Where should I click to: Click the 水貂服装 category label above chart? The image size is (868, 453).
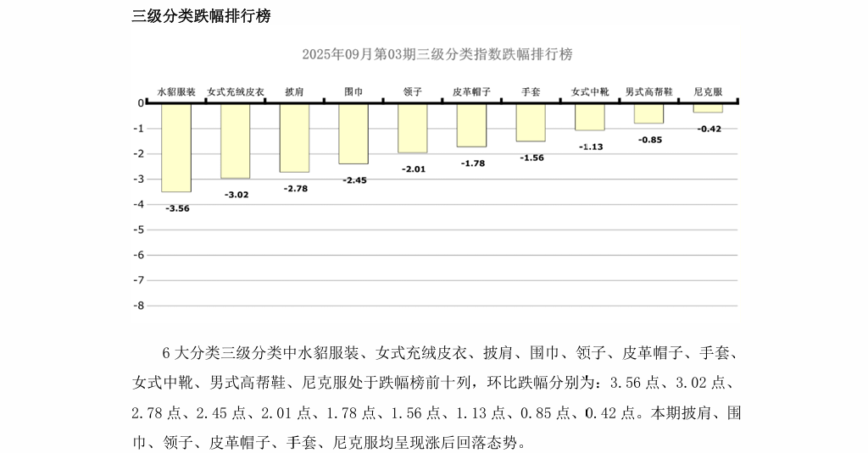tap(176, 91)
